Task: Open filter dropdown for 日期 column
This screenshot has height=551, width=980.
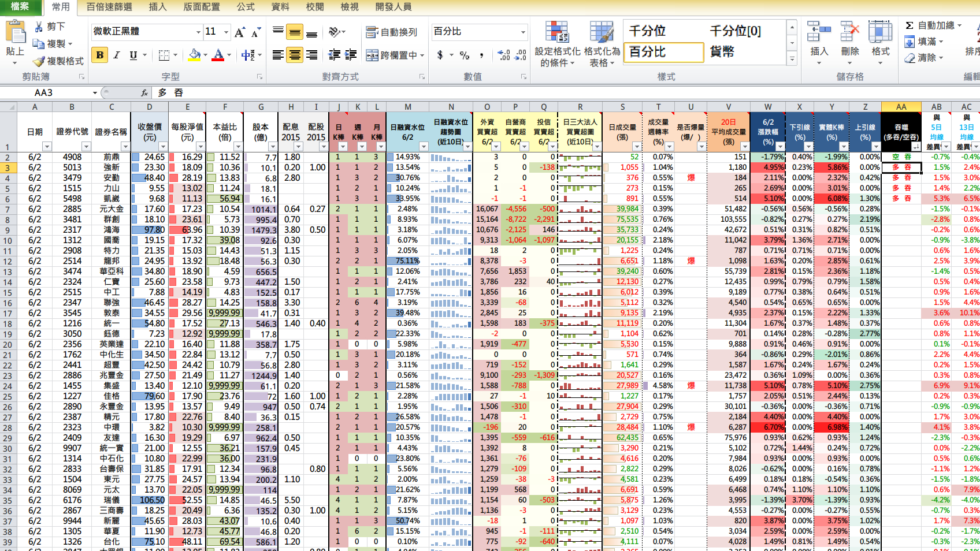Action: [x=47, y=147]
